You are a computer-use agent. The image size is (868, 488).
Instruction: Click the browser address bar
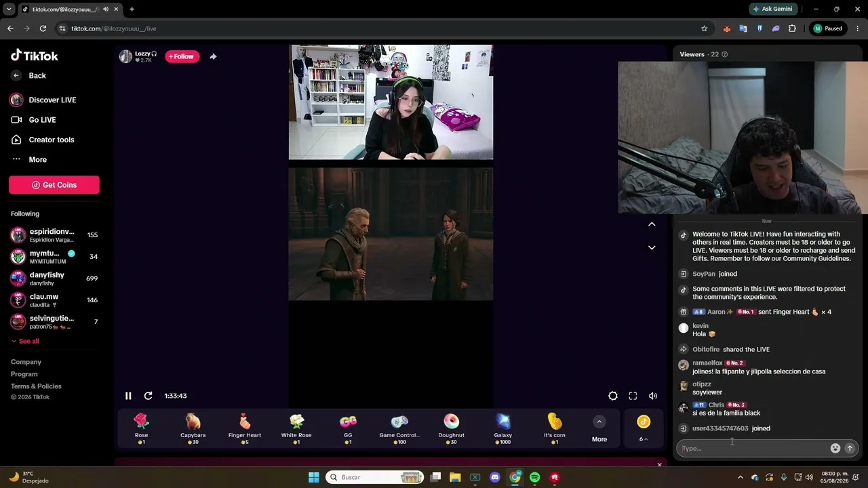pos(380,28)
